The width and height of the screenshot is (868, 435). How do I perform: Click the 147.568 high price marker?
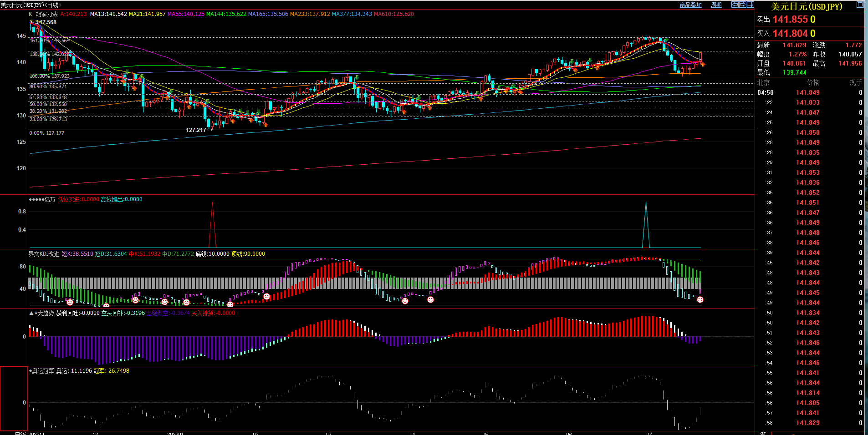pos(46,22)
